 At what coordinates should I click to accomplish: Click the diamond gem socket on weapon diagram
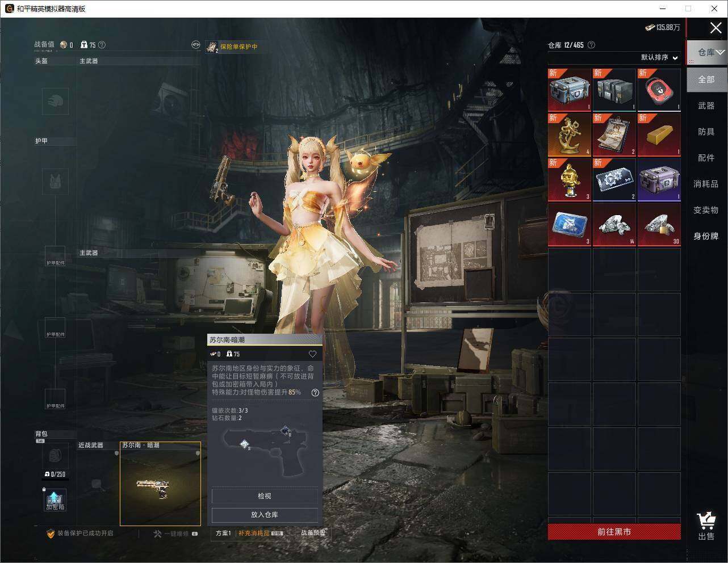pyautogui.click(x=245, y=444)
